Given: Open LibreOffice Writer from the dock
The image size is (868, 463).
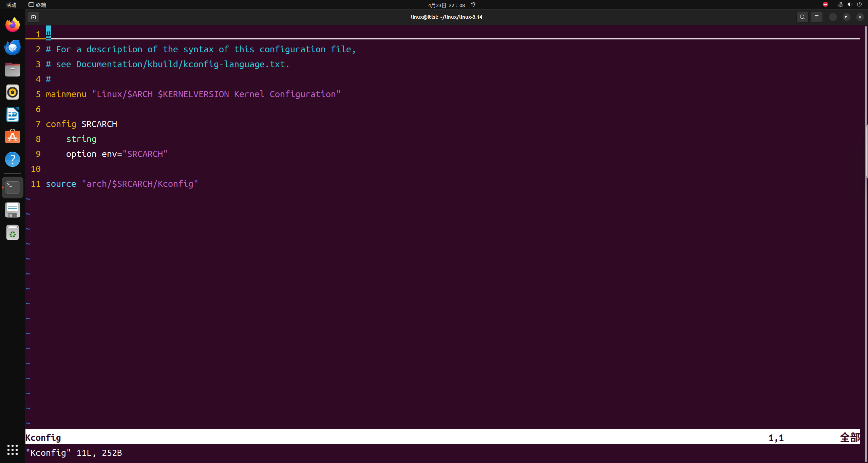Looking at the screenshot, I should (x=13, y=114).
